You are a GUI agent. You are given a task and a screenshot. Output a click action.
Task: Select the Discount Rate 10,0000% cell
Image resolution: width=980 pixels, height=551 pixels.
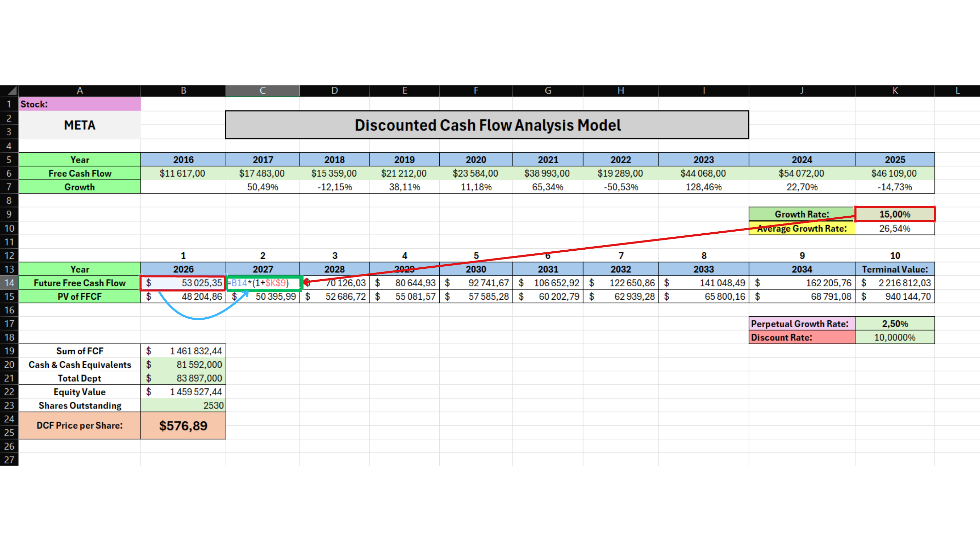pos(895,337)
